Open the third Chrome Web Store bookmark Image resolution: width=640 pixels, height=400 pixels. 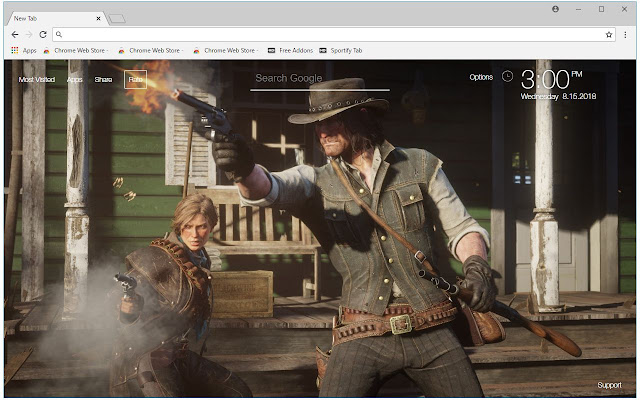pos(226,51)
